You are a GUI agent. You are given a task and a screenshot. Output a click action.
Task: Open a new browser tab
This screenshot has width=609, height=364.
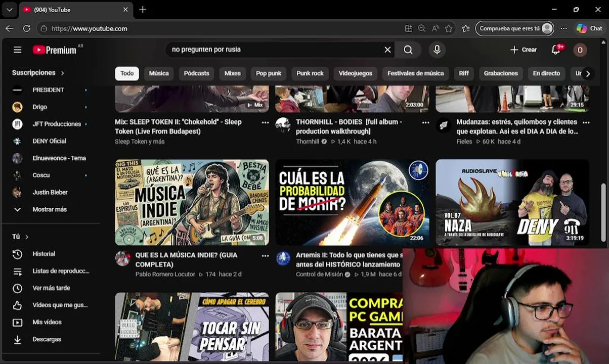(x=143, y=10)
